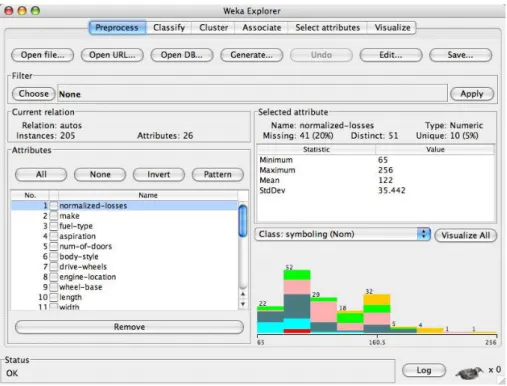The width and height of the screenshot is (507, 386).
Task: Click the attribute list scrollbar thumb
Action: coord(243,221)
